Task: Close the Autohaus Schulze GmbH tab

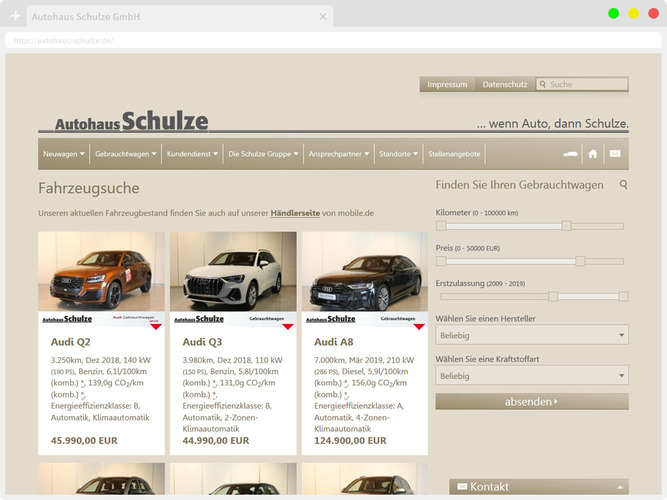Action: (323, 17)
